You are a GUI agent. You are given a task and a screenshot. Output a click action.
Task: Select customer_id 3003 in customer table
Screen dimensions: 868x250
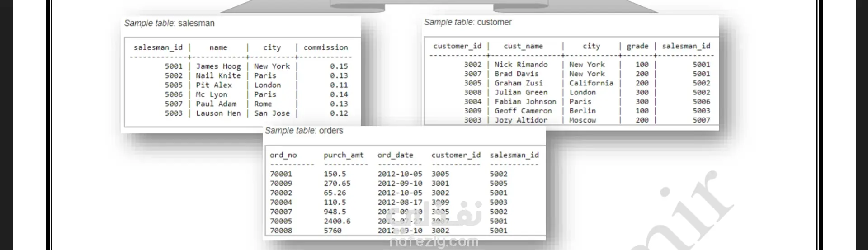pos(472,120)
